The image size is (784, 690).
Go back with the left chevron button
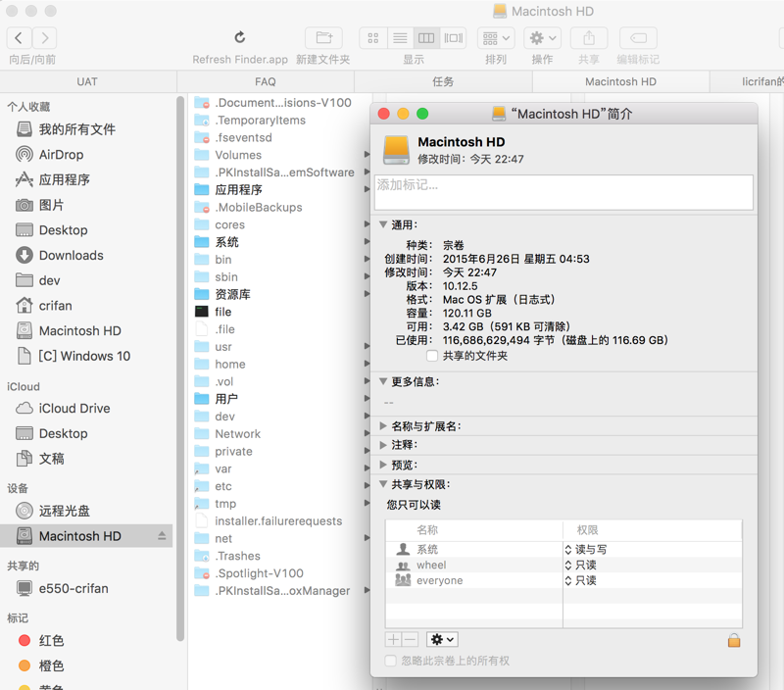[x=19, y=38]
